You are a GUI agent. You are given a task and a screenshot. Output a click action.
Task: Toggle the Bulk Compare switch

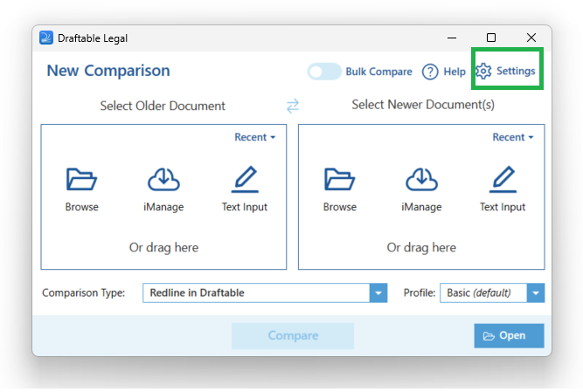(324, 72)
